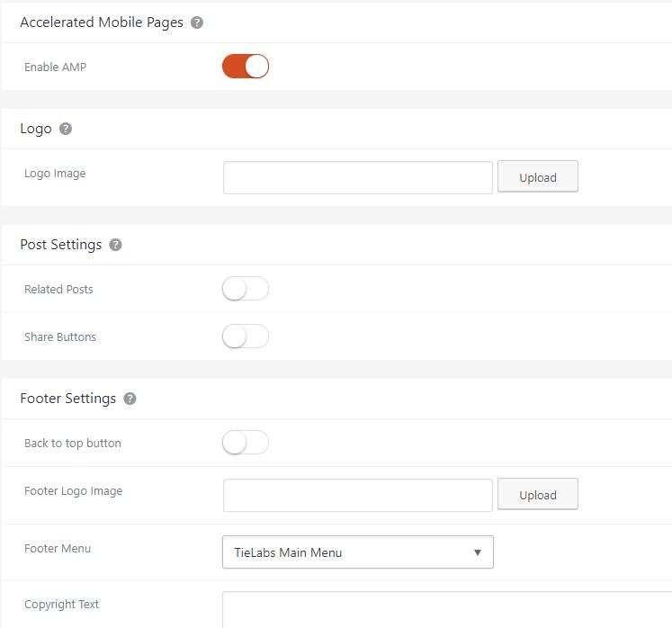Show help for Footer Settings section
The height and width of the screenshot is (628, 672).
[x=130, y=399]
